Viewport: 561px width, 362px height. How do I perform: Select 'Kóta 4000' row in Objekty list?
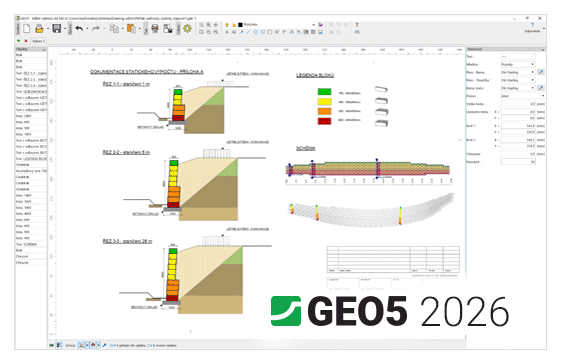pyautogui.click(x=31, y=214)
